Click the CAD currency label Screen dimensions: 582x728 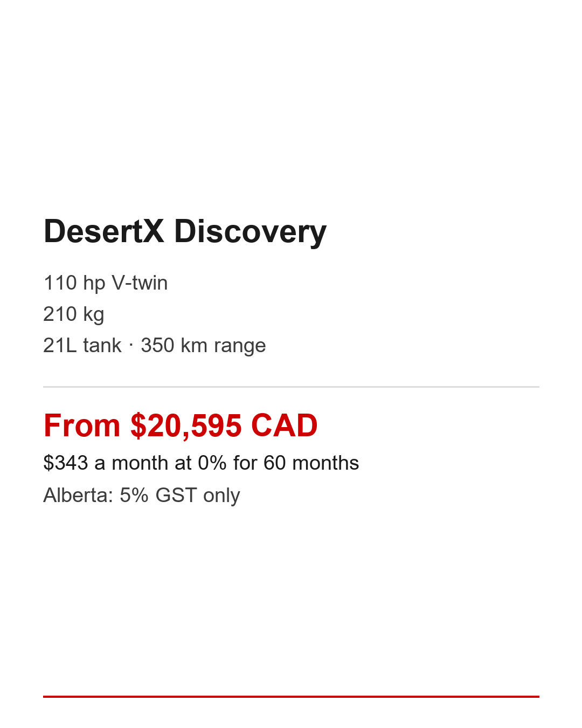coord(285,425)
